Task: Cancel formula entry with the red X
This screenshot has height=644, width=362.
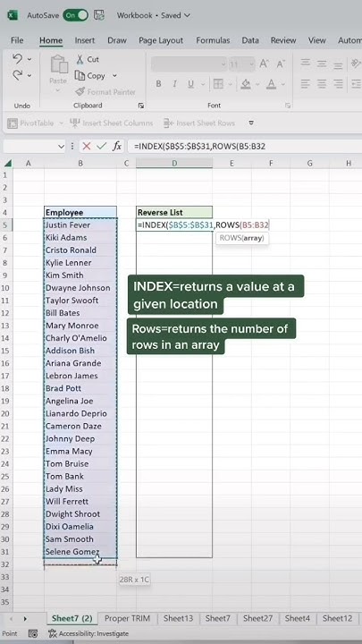Action: [x=86, y=146]
